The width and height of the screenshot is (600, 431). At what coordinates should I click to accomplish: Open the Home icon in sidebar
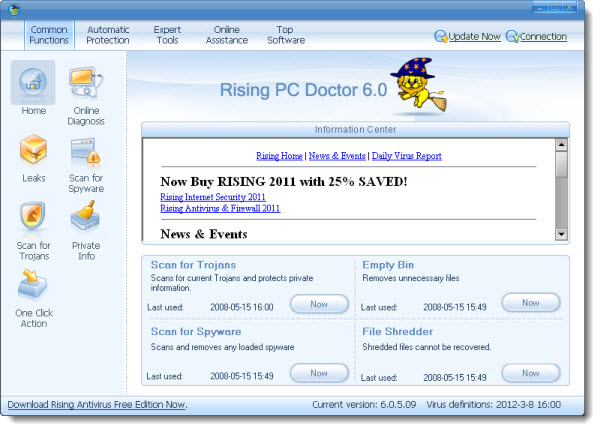click(x=33, y=84)
